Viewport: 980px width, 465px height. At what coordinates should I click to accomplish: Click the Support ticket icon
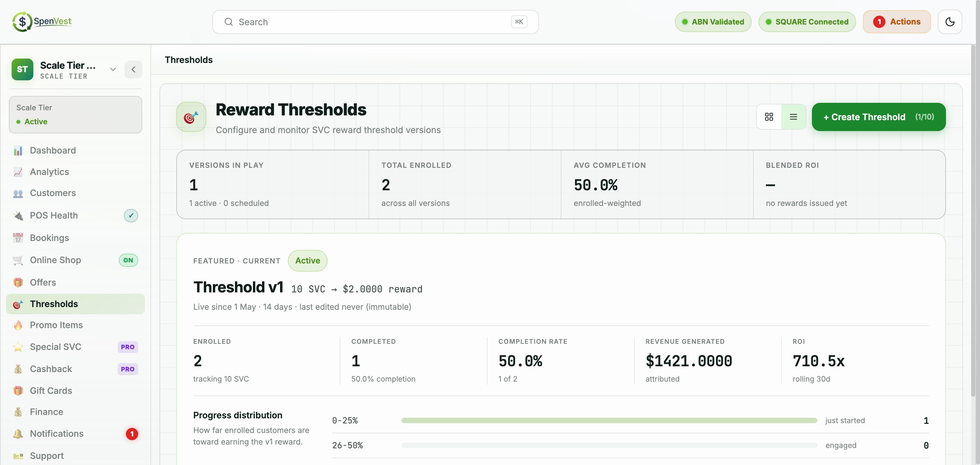pos(18,456)
